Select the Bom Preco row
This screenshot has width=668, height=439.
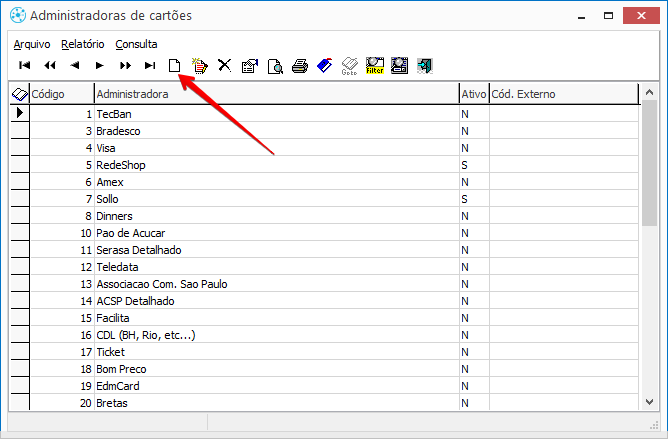pos(334,369)
